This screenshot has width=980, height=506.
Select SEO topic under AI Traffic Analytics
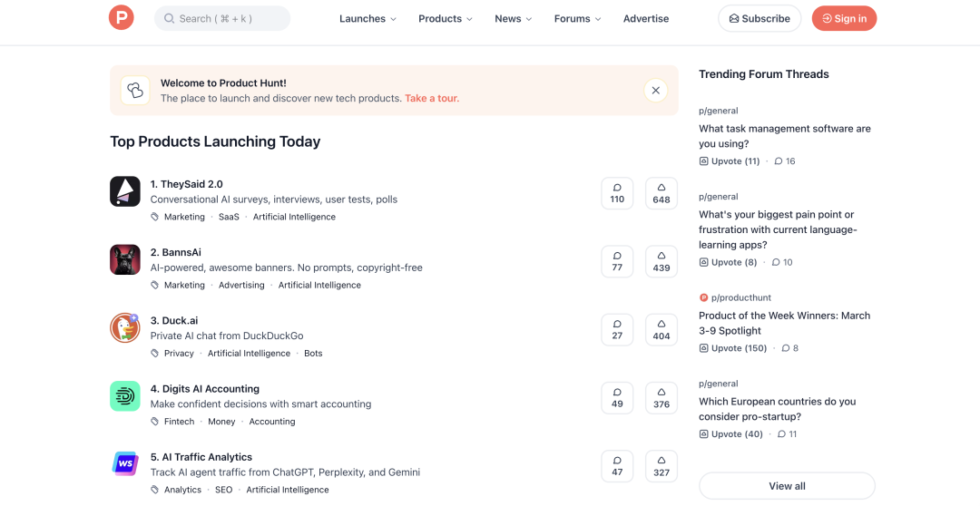(224, 490)
